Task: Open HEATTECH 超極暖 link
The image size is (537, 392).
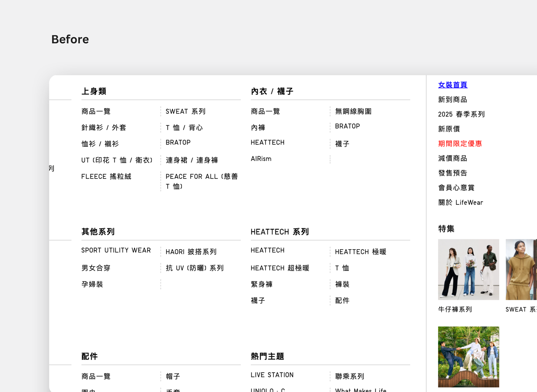Action: (280, 268)
